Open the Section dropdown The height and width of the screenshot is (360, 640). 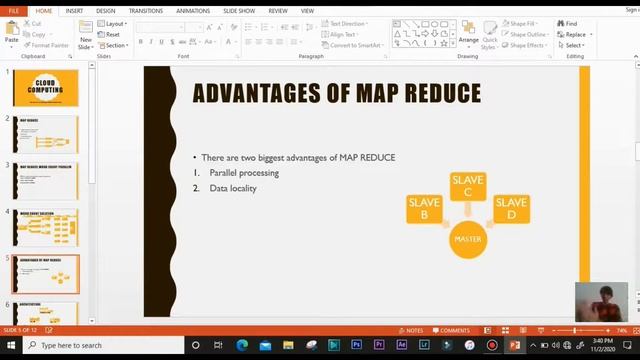click(x=113, y=45)
